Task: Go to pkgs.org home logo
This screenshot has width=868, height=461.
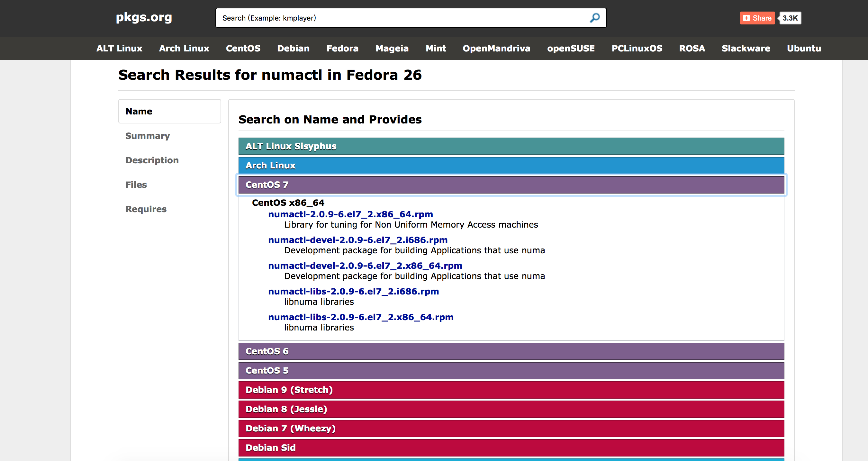Action: [x=144, y=18]
